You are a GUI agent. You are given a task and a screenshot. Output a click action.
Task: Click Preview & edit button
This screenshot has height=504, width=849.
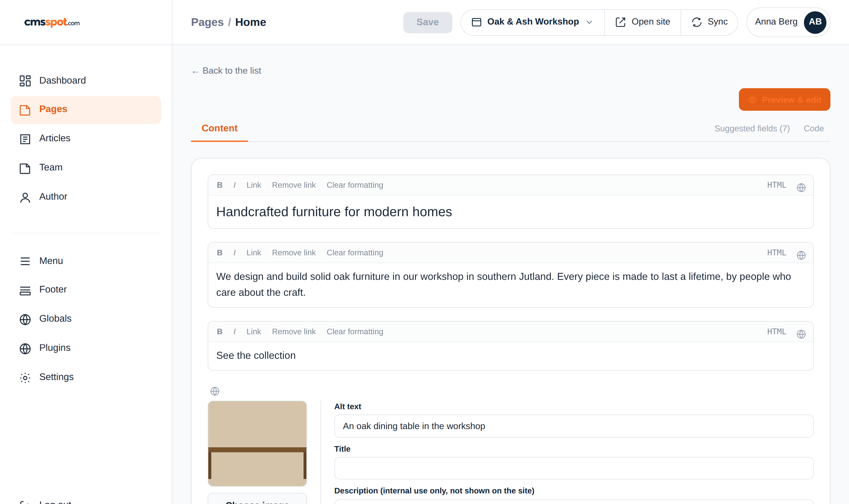click(784, 99)
